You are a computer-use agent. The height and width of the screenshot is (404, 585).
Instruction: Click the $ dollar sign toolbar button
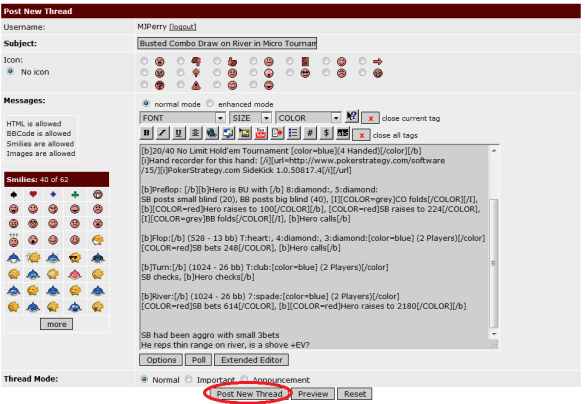pyautogui.click(x=326, y=133)
